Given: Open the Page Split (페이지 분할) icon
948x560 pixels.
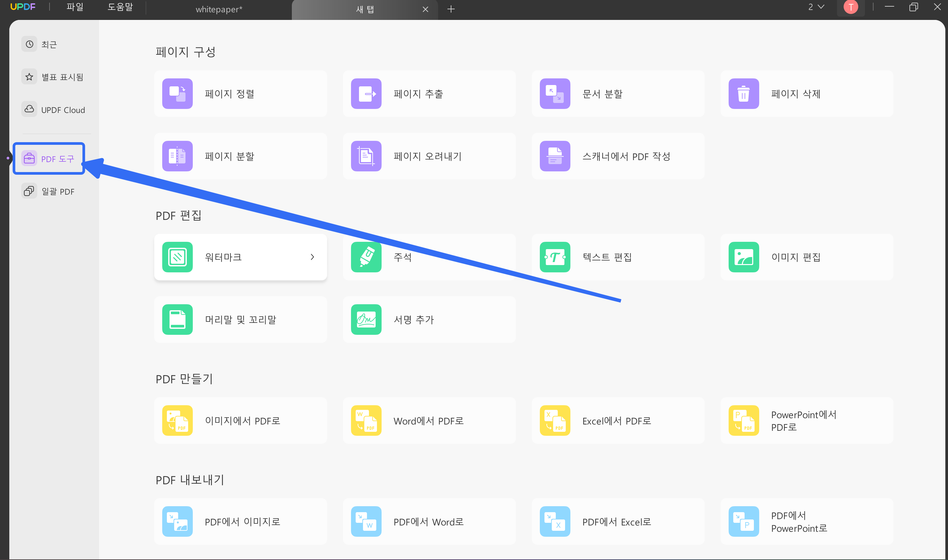Looking at the screenshot, I should point(178,156).
